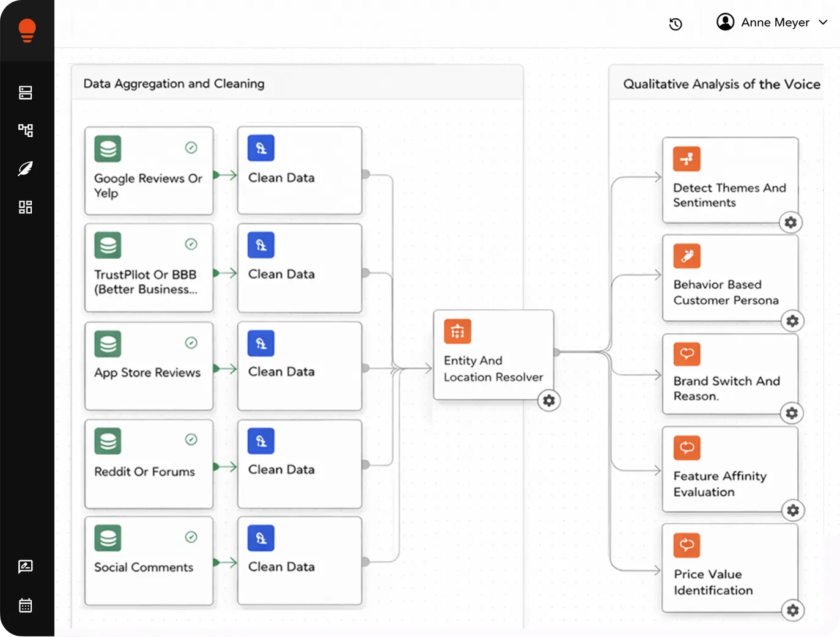This screenshot has height=637, width=840.
Task: Open the calendar icon at the sidebar bottom
Action: 25,605
